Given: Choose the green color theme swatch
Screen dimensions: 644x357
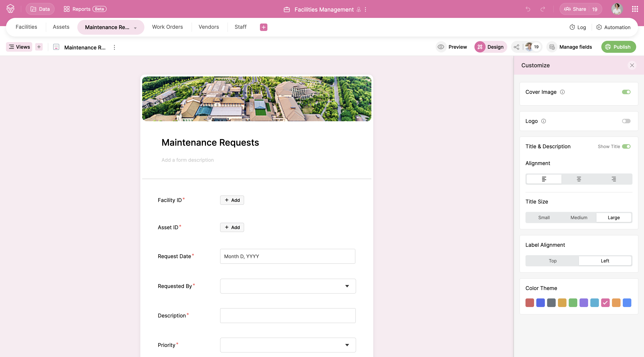Looking at the screenshot, I should point(573,303).
